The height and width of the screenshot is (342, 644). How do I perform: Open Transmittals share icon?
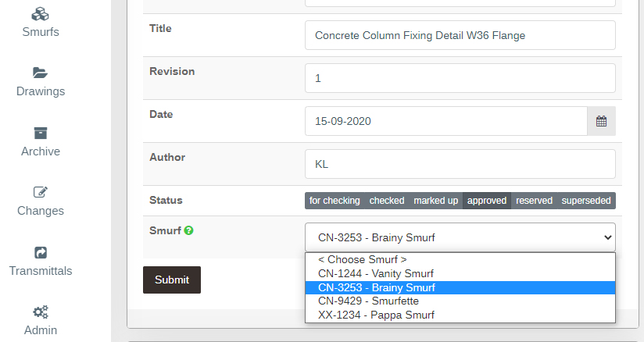41,252
